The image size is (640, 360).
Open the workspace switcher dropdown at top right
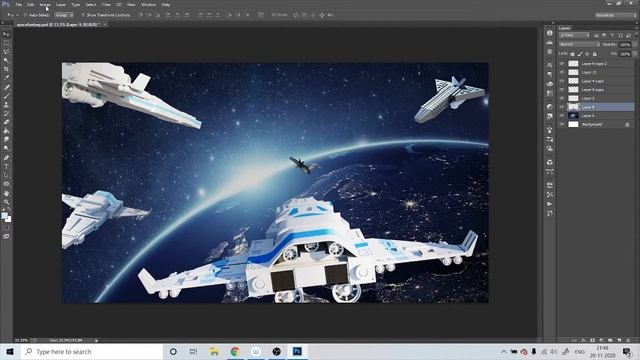(616, 15)
